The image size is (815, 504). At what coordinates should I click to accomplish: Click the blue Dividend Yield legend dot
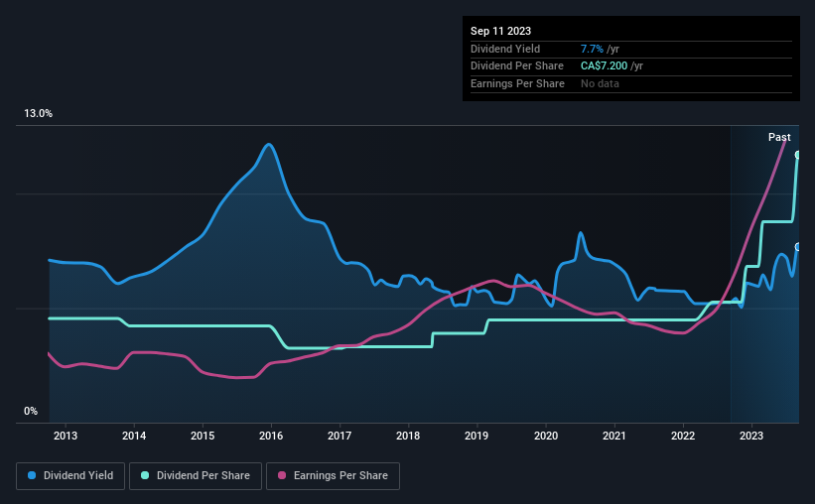click(x=32, y=475)
